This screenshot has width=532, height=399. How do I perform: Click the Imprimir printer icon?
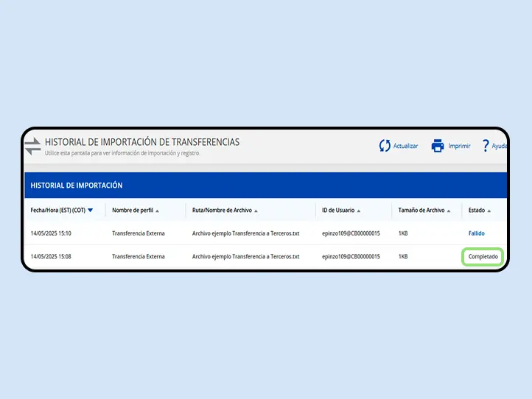click(x=438, y=146)
